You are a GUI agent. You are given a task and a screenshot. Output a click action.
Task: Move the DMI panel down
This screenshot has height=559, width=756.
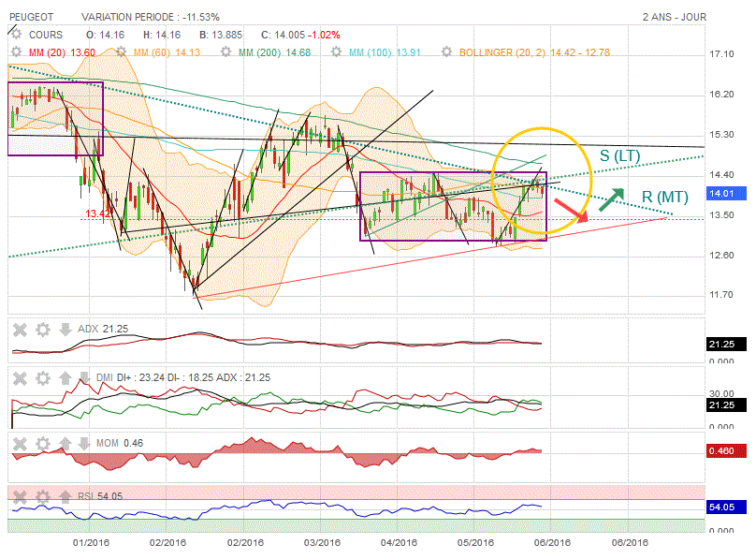(84, 378)
